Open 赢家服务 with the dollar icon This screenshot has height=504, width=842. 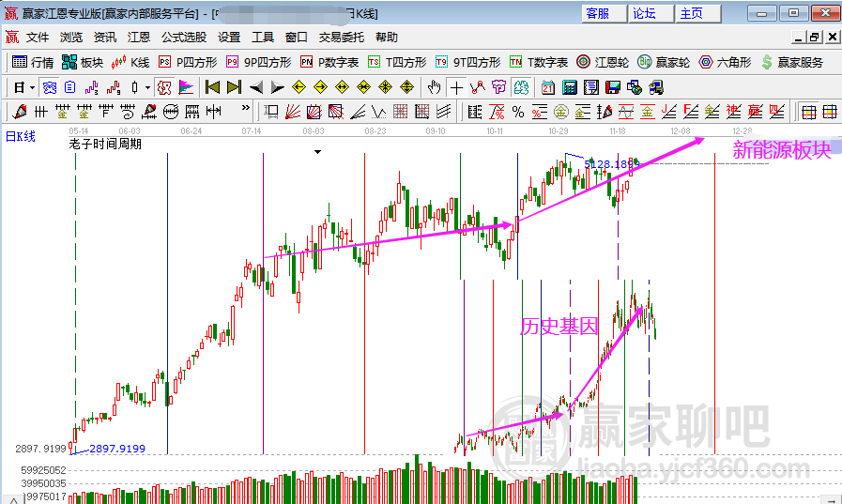point(792,62)
